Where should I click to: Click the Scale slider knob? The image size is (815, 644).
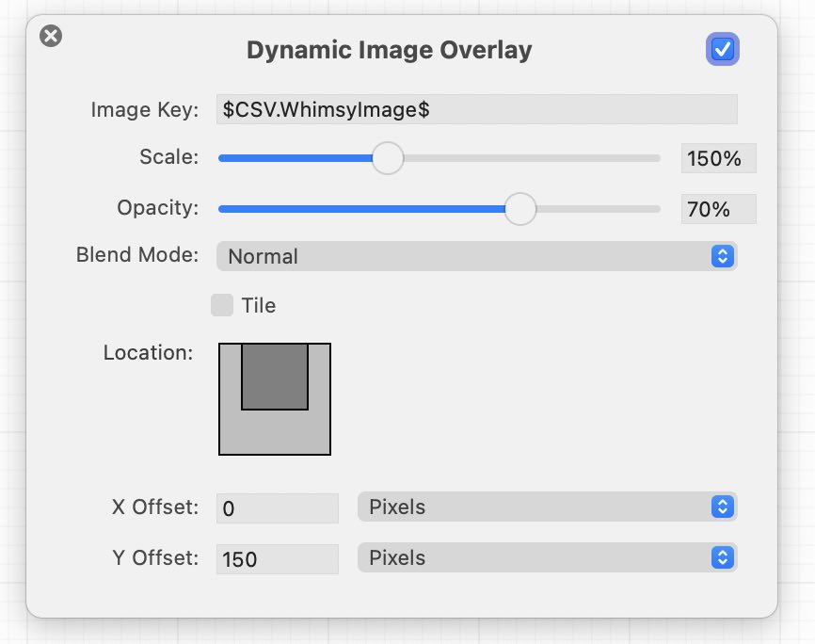point(387,158)
